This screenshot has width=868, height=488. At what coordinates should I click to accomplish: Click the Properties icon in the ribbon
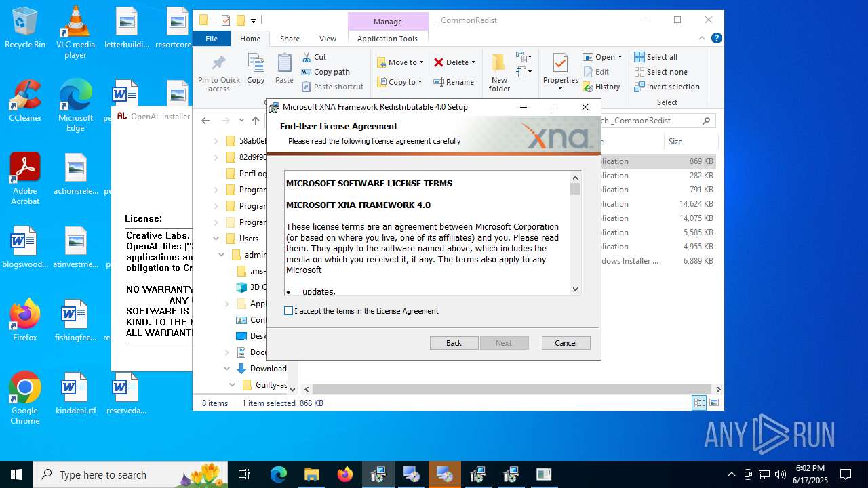tap(560, 64)
